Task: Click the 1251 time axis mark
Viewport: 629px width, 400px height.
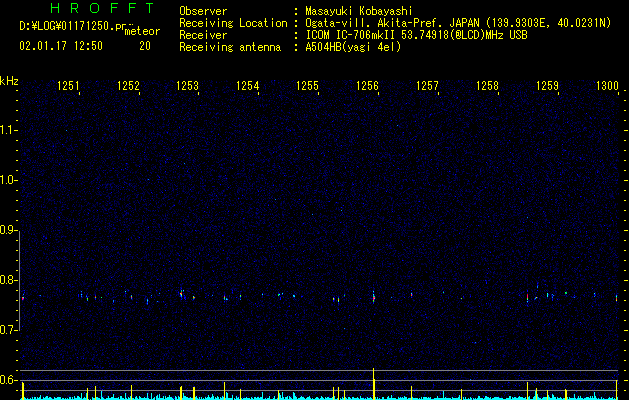Action: 68,86
